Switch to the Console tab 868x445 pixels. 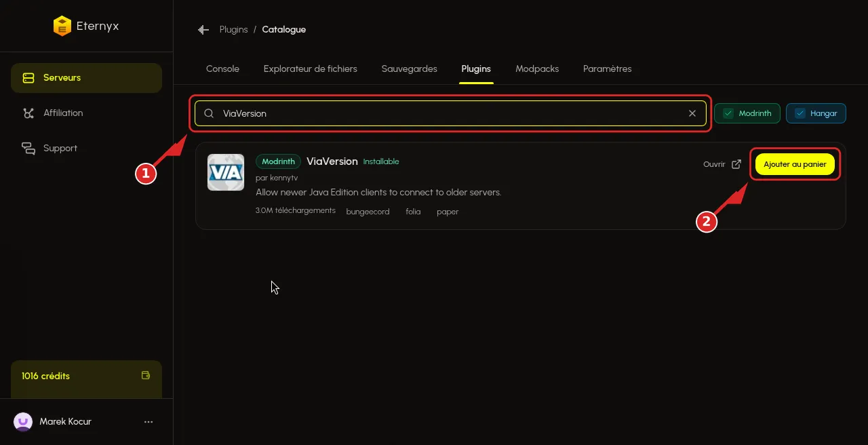(222, 69)
